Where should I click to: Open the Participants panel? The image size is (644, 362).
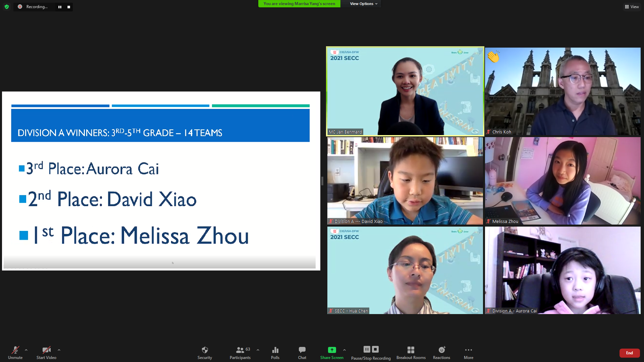[240, 353]
